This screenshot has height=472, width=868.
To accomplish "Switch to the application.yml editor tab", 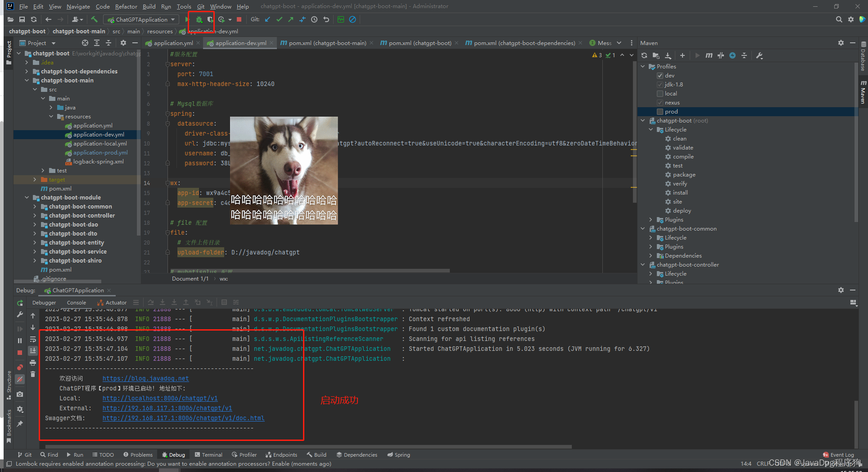I will coord(173,43).
